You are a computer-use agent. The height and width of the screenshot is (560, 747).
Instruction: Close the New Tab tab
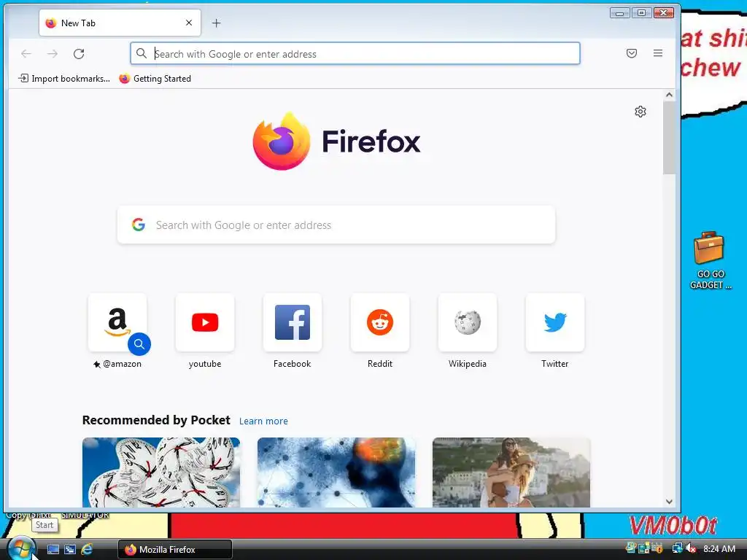pos(189,23)
